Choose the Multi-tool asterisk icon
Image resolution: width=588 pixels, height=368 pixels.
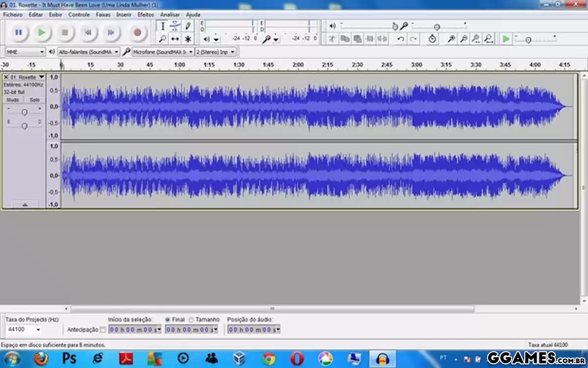[x=188, y=39]
